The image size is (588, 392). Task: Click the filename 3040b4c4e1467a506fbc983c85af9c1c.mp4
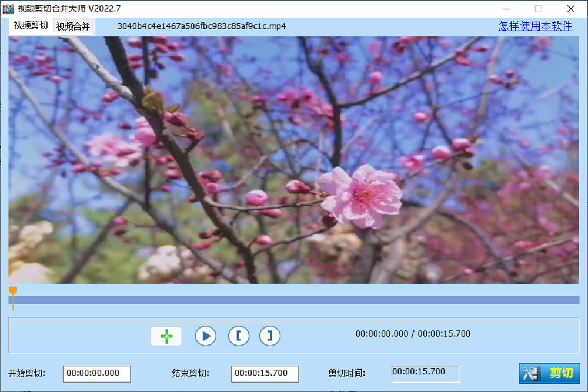201,26
